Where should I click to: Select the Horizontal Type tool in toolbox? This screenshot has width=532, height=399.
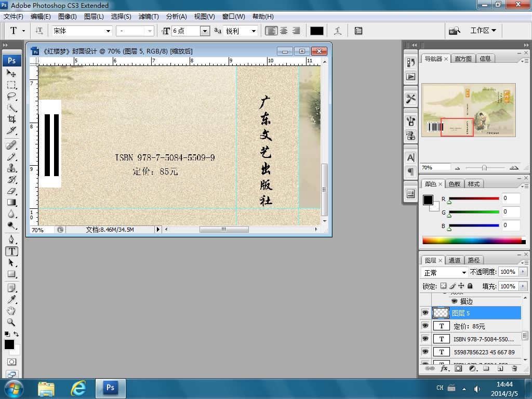11,251
